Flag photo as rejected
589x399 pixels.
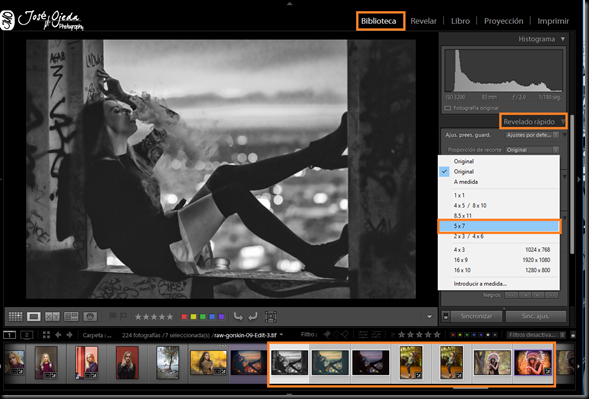123,316
